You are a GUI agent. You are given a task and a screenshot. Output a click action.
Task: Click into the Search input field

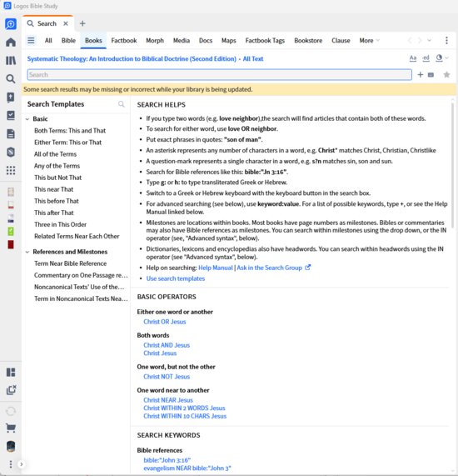tap(219, 75)
